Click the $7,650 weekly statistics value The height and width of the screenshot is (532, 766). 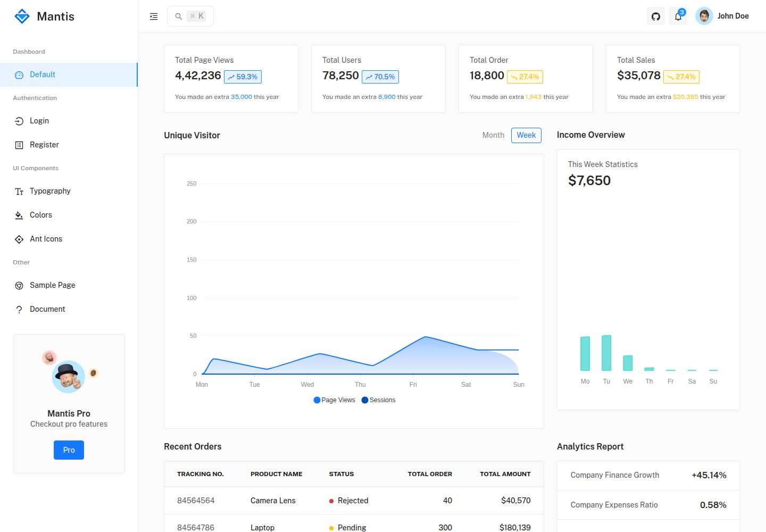click(x=589, y=180)
